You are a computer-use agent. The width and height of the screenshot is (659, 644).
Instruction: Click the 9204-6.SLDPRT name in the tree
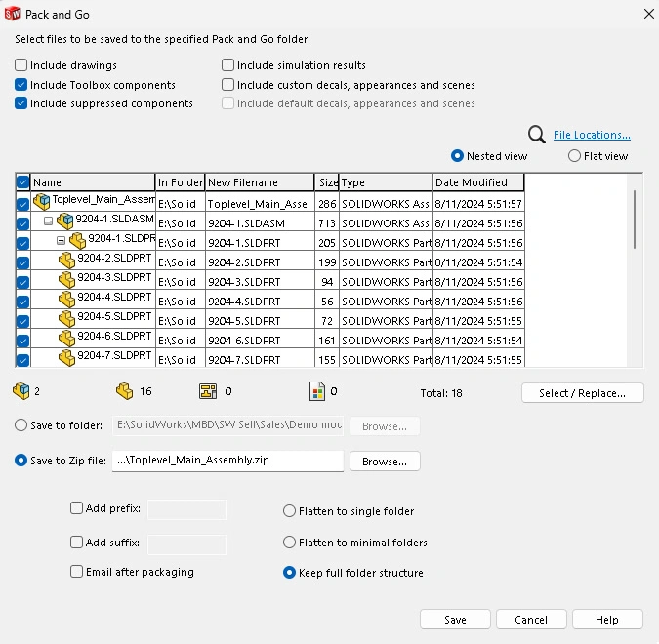(x=114, y=336)
